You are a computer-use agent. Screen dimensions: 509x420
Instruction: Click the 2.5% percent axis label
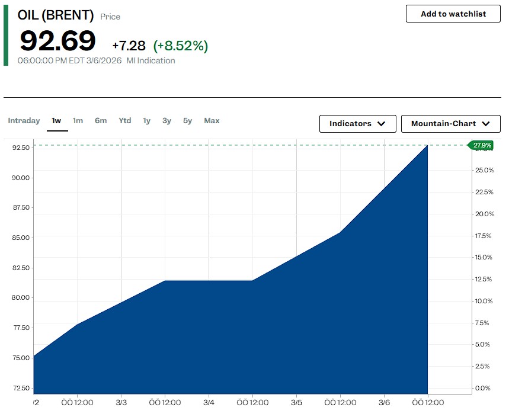pyautogui.click(x=482, y=366)
